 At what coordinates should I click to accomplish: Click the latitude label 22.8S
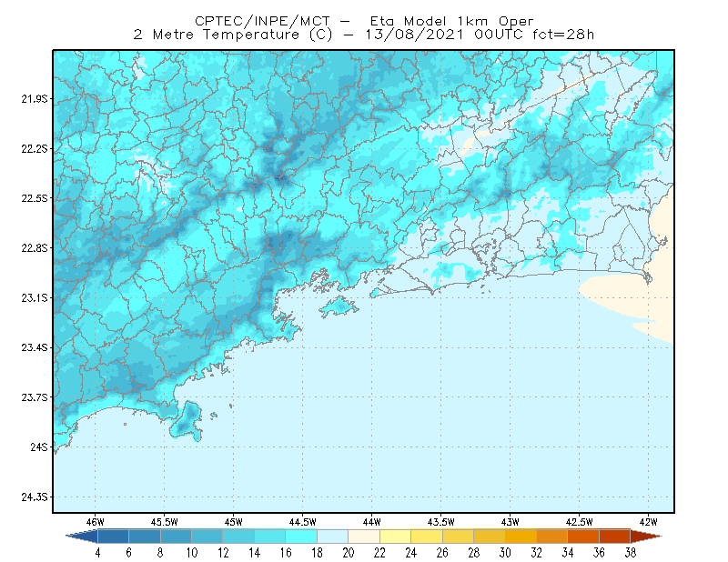35,248
